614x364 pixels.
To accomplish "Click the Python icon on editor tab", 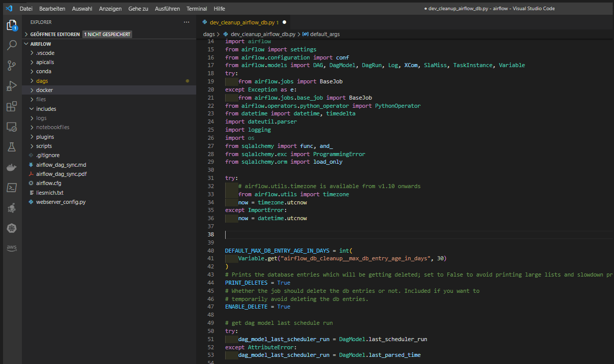I will (205, 22).
